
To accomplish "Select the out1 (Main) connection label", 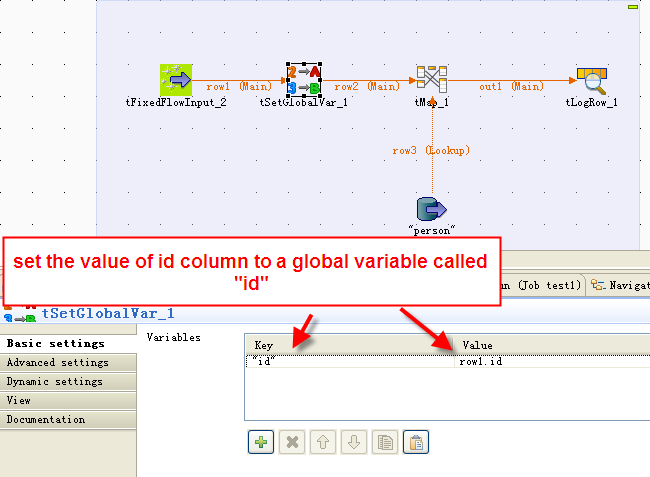I will 511,87.
